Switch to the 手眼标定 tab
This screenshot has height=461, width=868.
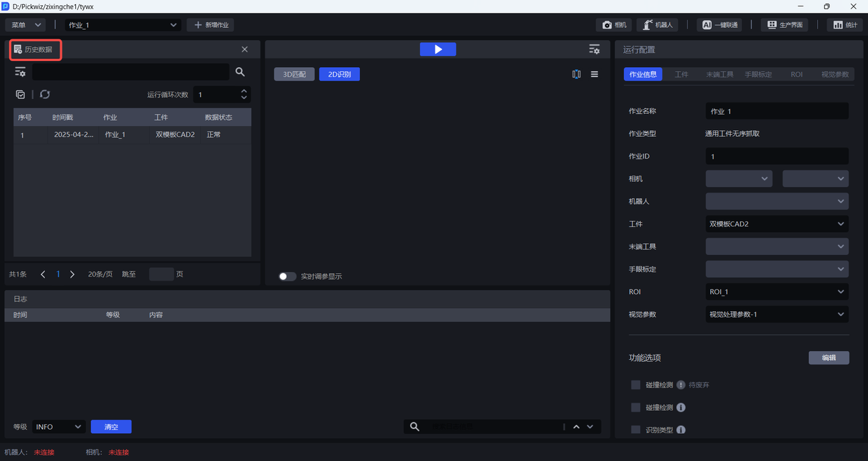(758, 75)
